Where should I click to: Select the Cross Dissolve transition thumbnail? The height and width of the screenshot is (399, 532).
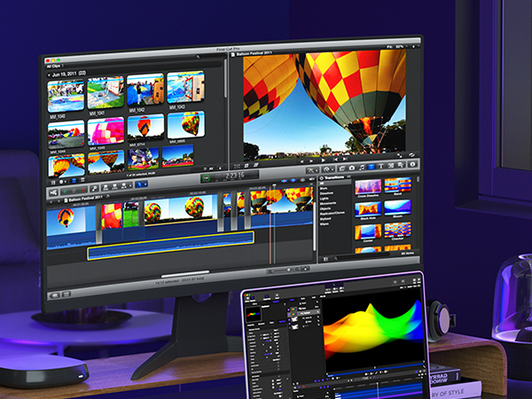(367, 187)
